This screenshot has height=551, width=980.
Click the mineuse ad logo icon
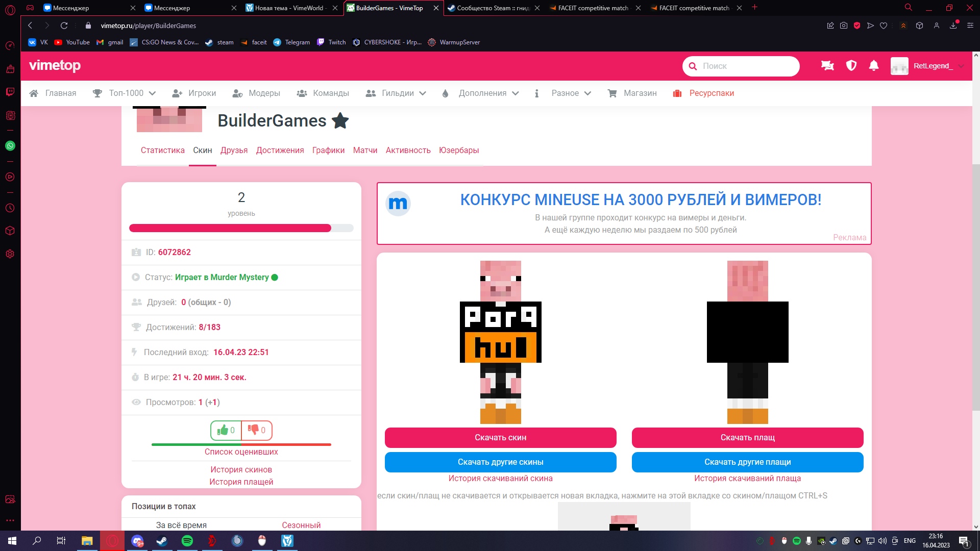click(x=398, y=204)
